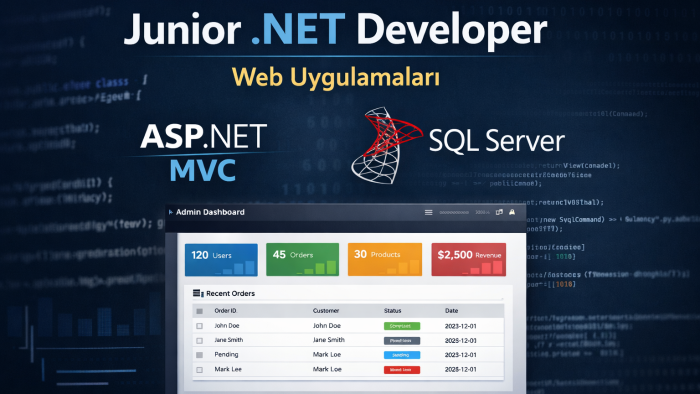Open the notification bell in the dashboard header
Image resolution: width=700 pixels, height=394 pixels.
512,212
